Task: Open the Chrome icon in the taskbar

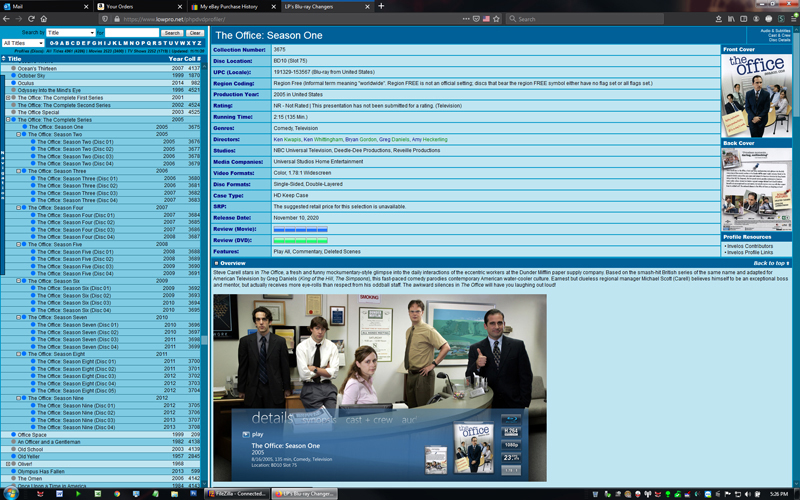Action: (x=117, y=494)
